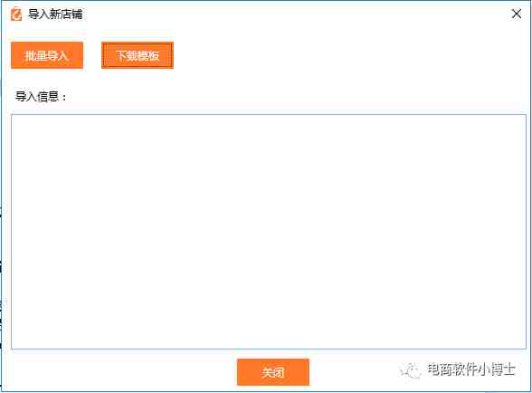Click the X icon at top-right corner
The image size is (532, 393).
pyautogui.click(x=517, y=14)
